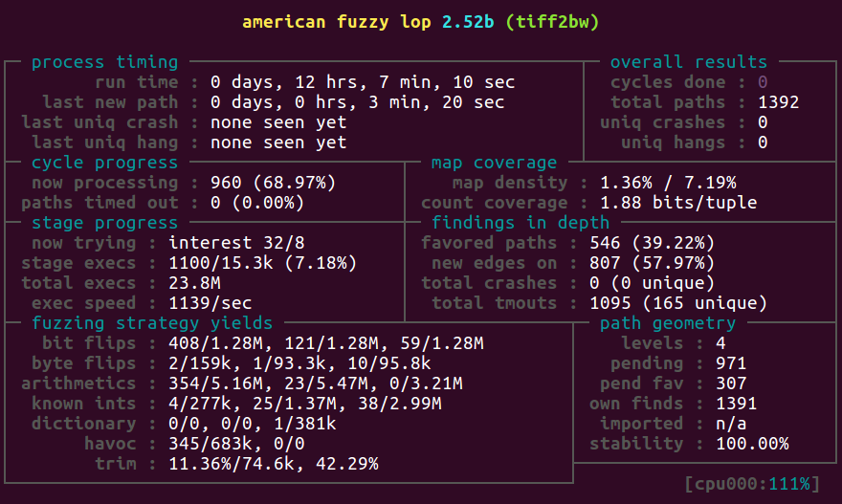Select stage execs value '1100/15.3k (7.18%)'
Image resolution: width=842 pixels, height=504 pixels.
pos(263,263)
